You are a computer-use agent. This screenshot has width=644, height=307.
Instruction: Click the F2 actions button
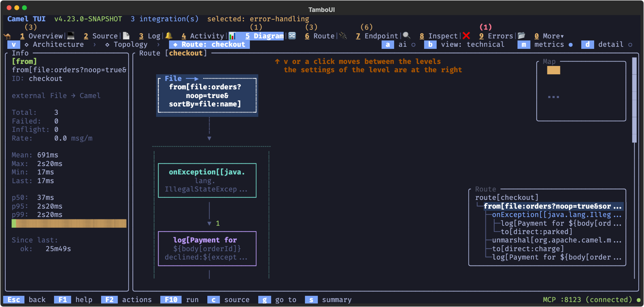coord(126,300)
